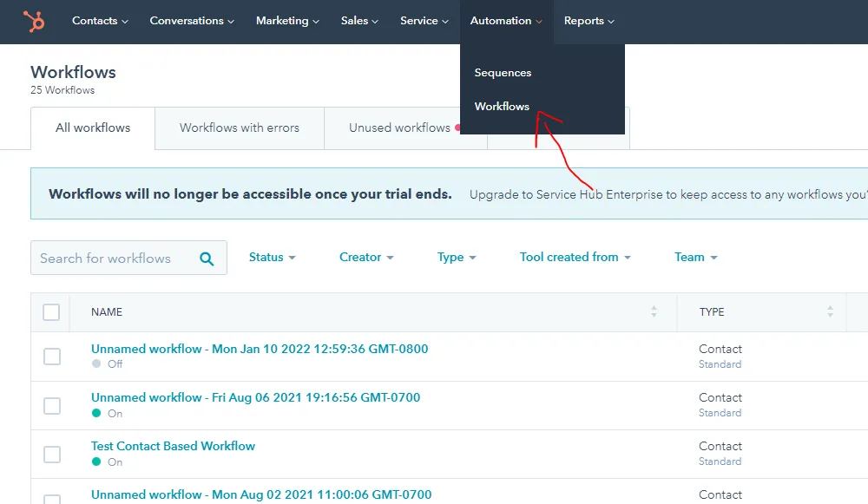Image resolution: width=868 pixels, height=504 pixels.
Task: Open the Aug 02 2021 unnamed workflow
Action: click(x=261, y=494)
